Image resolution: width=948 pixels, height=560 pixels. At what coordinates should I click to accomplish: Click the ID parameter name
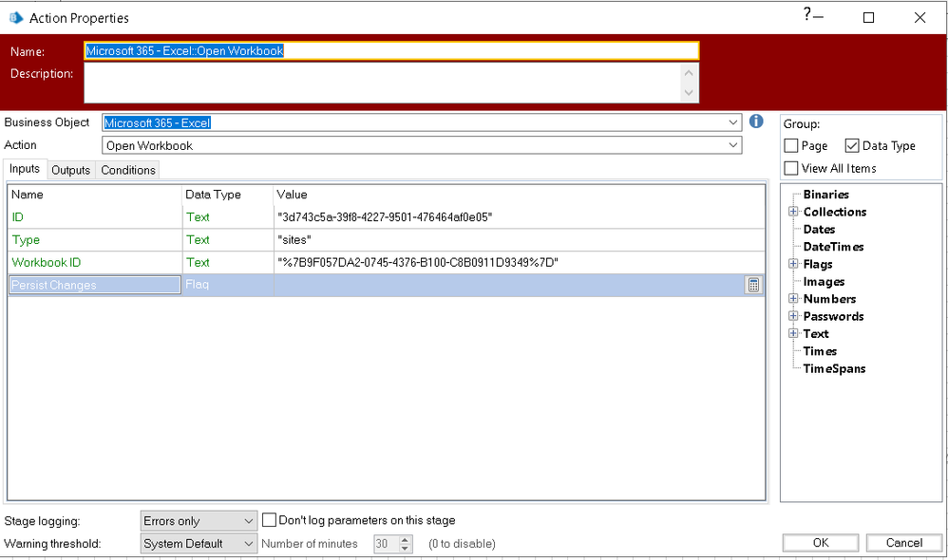click(17, 217)
